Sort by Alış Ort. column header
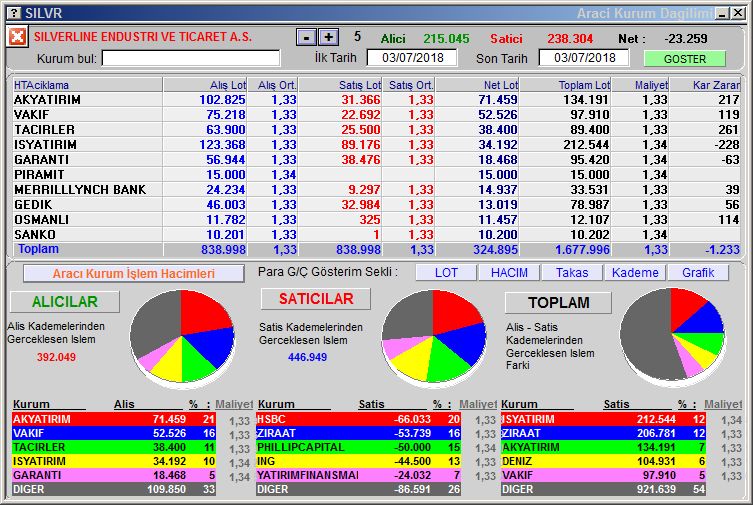The width and height of the screenshot is (753, 505). (x=273, y=85)
